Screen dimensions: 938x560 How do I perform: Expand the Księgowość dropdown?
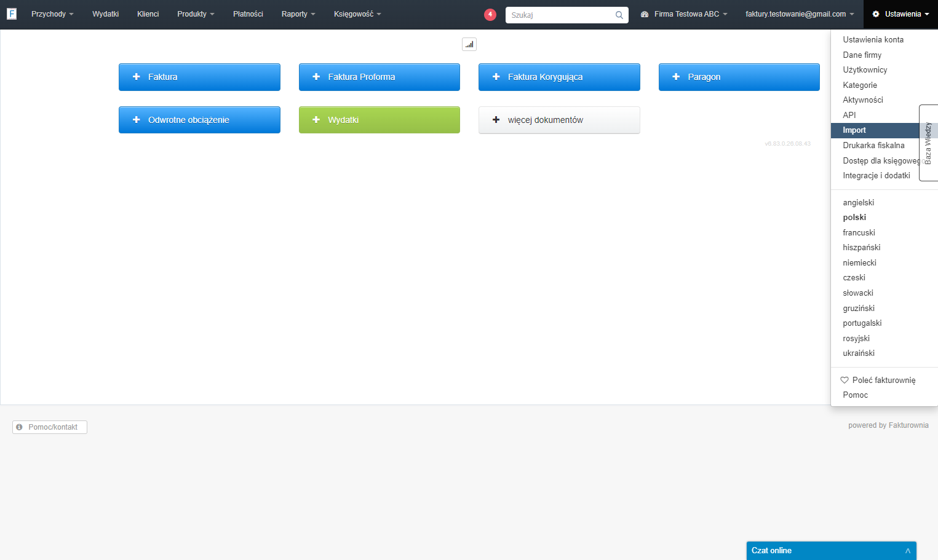[357, 14]
